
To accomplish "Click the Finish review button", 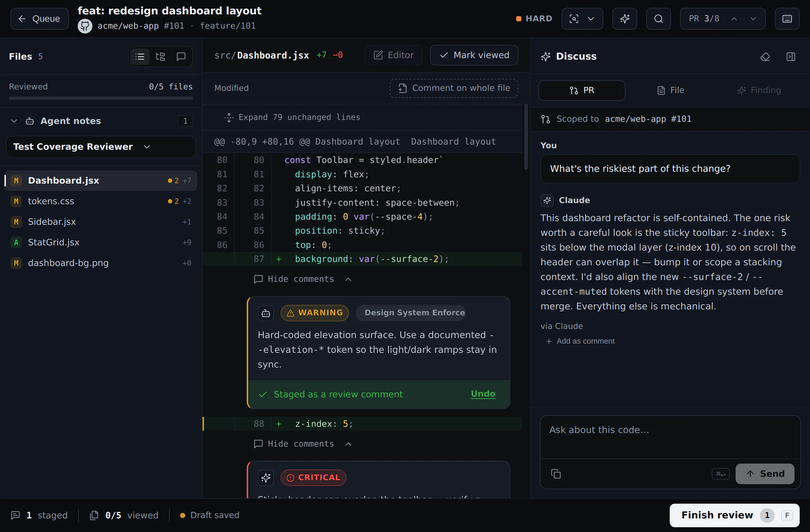I will click(735, 515).
